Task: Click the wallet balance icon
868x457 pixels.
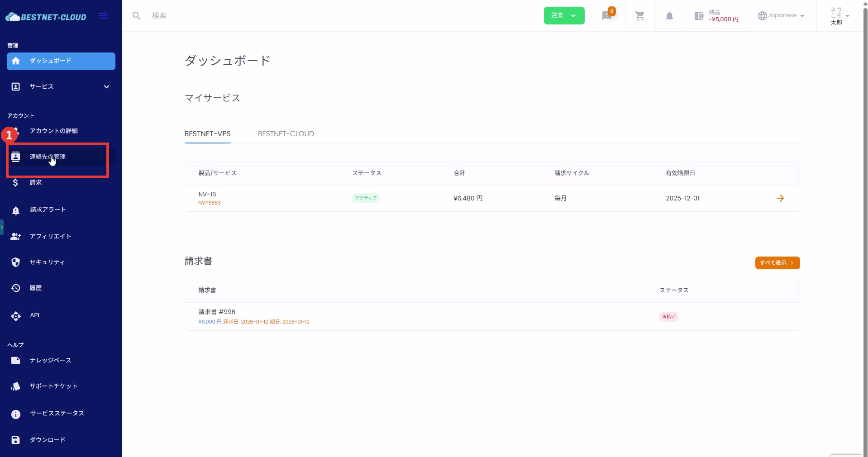Action: 699,16
